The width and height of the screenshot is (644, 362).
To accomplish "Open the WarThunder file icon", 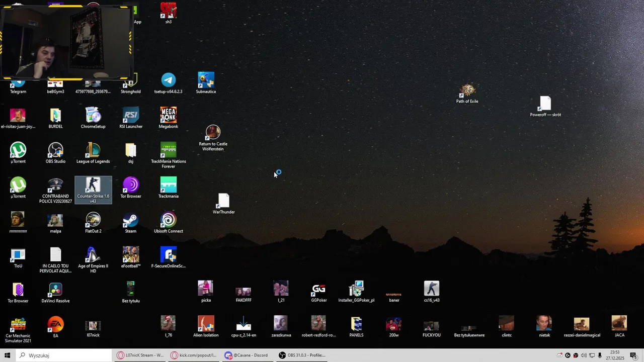I will click(x=224, y=204).
